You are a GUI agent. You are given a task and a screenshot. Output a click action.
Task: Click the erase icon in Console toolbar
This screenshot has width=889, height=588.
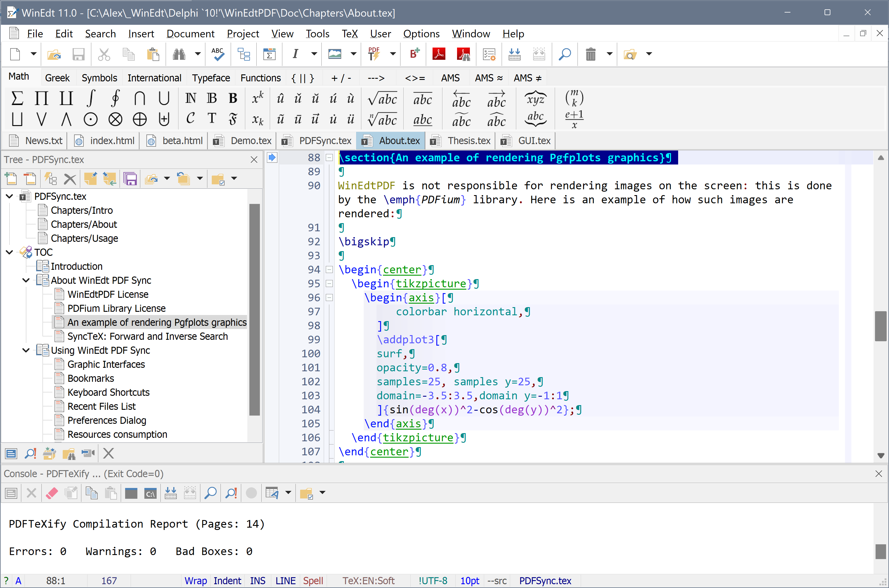52,493
